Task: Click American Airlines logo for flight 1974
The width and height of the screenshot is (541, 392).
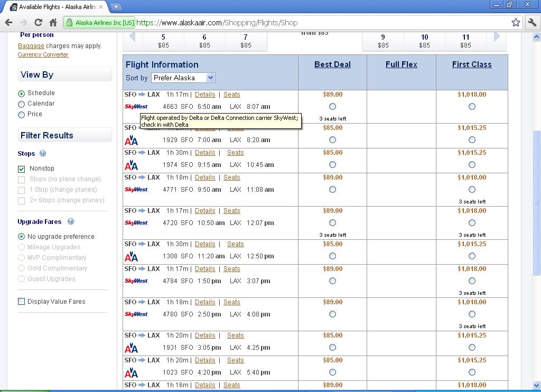Action: point(131,165)
